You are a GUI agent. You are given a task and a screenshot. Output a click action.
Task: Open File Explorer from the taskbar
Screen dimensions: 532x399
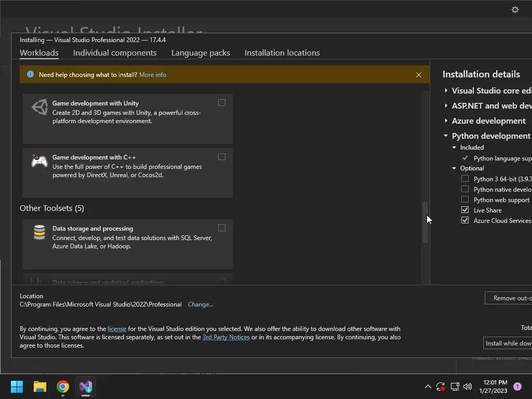tap(39, 387)
